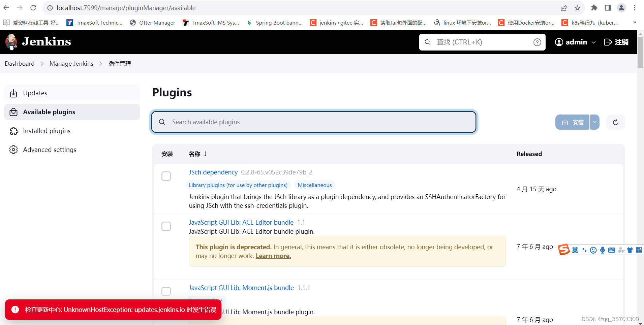The image size is (644, 325).
Task: Switch to Installed plugins section
Action: tap(47, 131)
